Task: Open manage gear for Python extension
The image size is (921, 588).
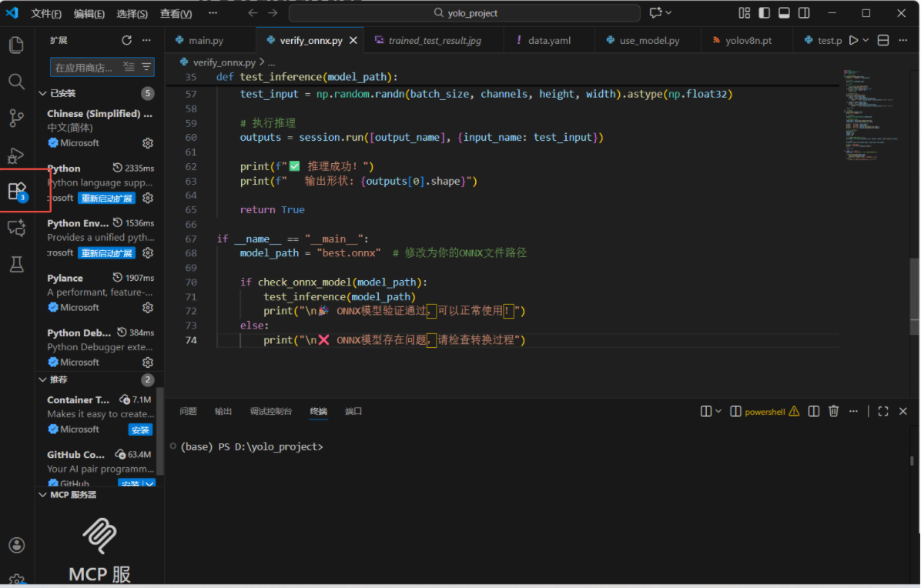Action: click(147, 199)
